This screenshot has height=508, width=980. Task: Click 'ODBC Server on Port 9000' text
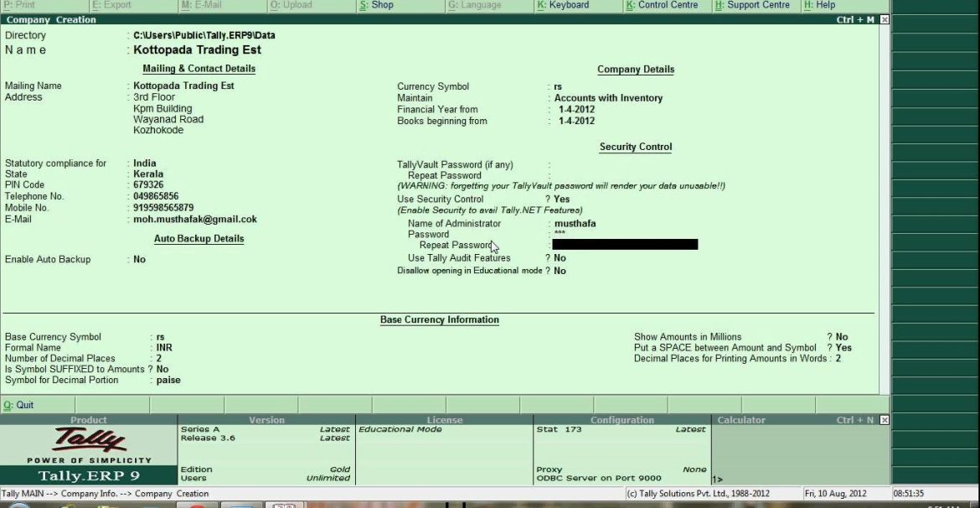(599, 479)
